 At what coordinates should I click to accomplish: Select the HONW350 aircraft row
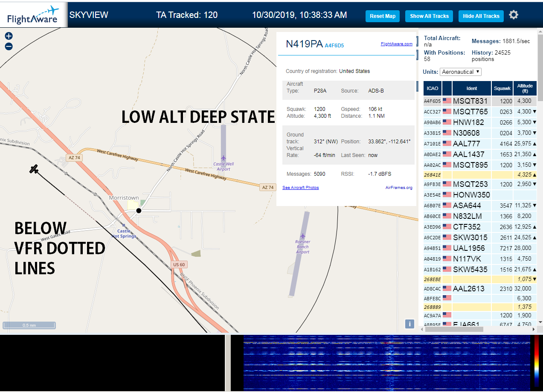coord(480,195)
